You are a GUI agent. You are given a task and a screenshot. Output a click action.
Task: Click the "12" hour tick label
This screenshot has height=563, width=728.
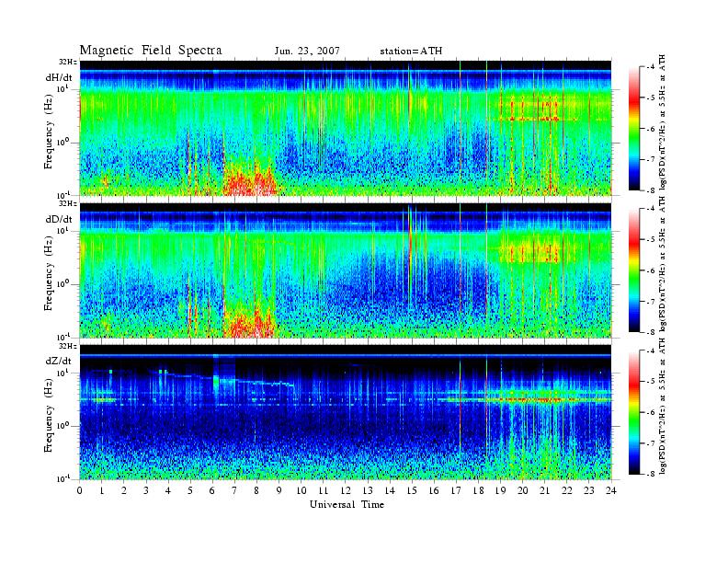pyautogui.click(x=346, y=491)
